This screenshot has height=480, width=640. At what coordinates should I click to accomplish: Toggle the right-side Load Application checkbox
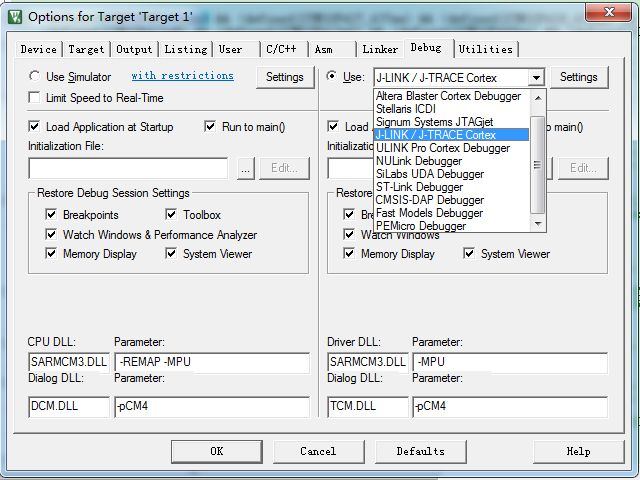[333, 126]
